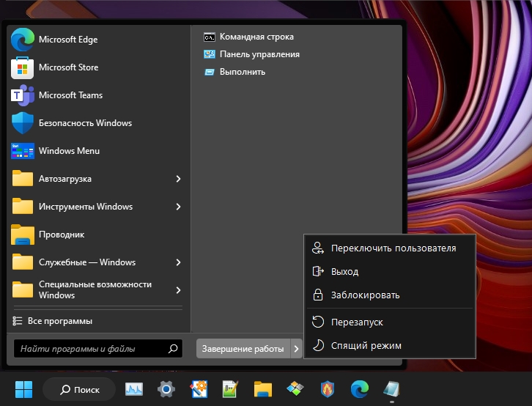Choose Перезапуск from the power menu
Screen dimensions: 532x406
tap(356, 322)
